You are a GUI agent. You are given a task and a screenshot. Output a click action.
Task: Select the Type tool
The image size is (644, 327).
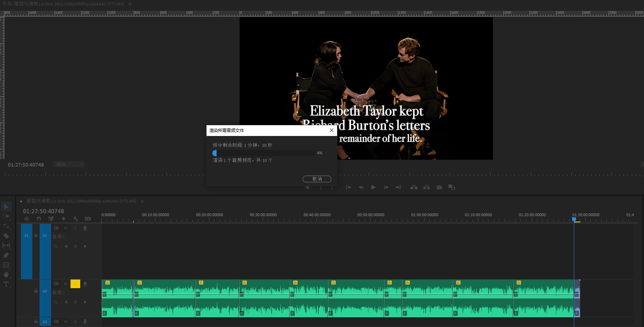click(6, 285)
